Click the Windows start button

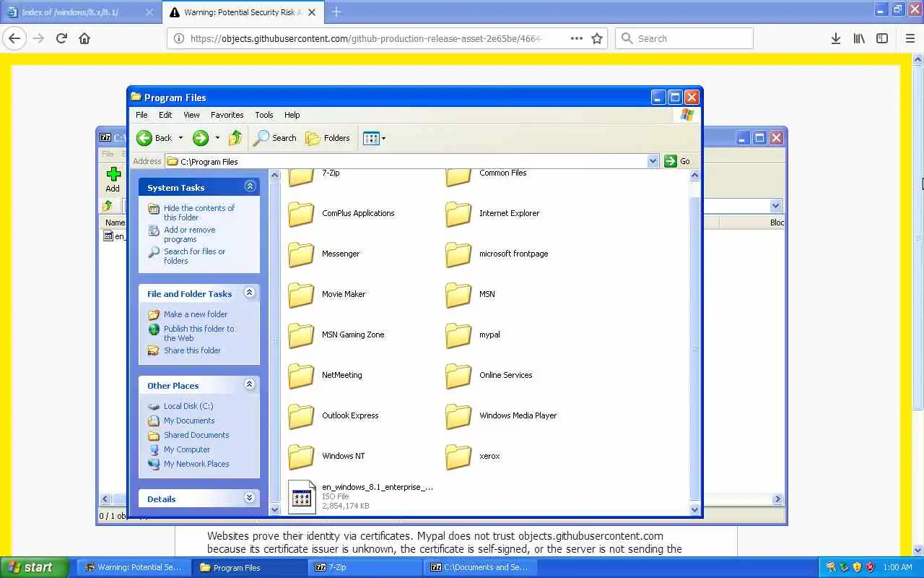click(x=34, y=567)
